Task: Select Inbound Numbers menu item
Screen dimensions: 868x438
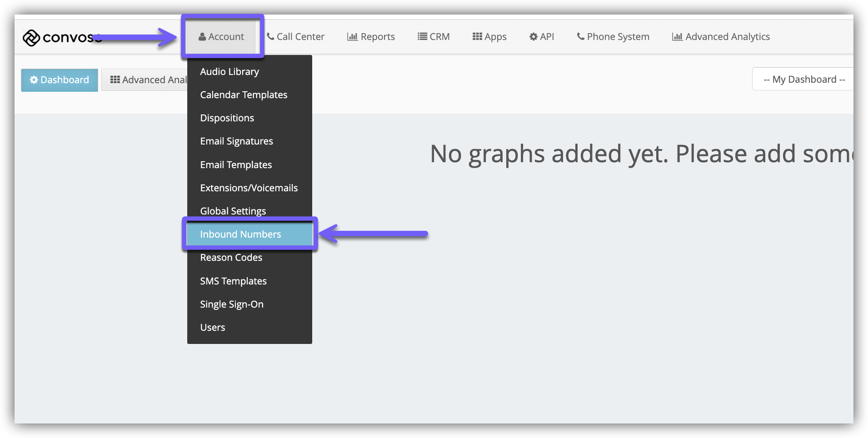Action: (240, 234)
